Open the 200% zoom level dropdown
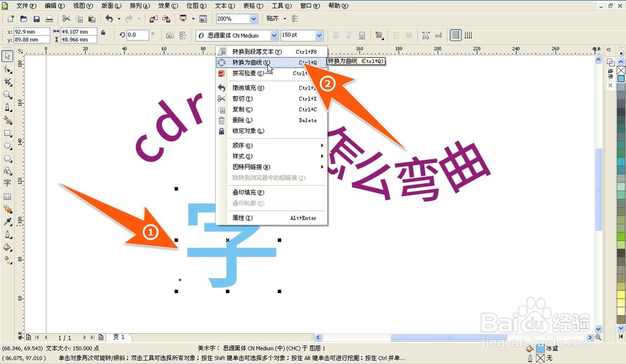The width and height of the screenshot is (626, 364). point(254,19)
